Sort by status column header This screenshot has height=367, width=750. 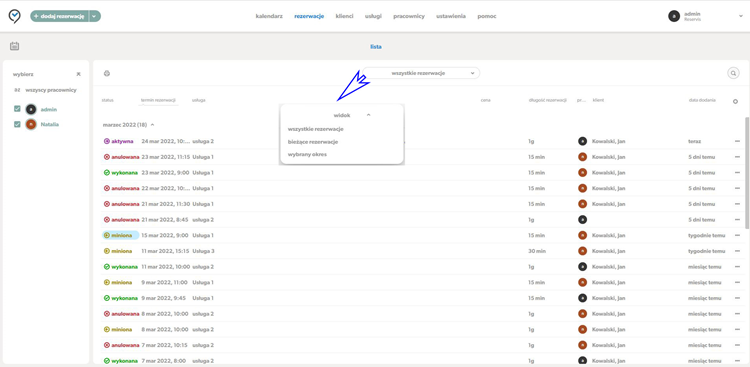click(x=107, y=100)
